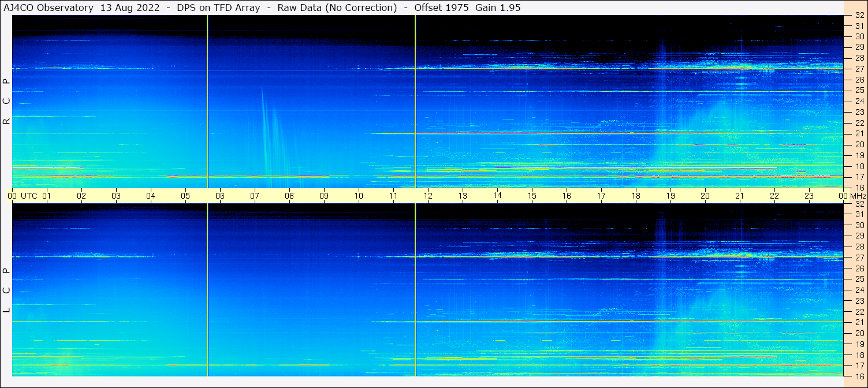Click the 18 MHz label on RCP frequency scale
This screenshot has height=388, width=868.
pos(859,166)
